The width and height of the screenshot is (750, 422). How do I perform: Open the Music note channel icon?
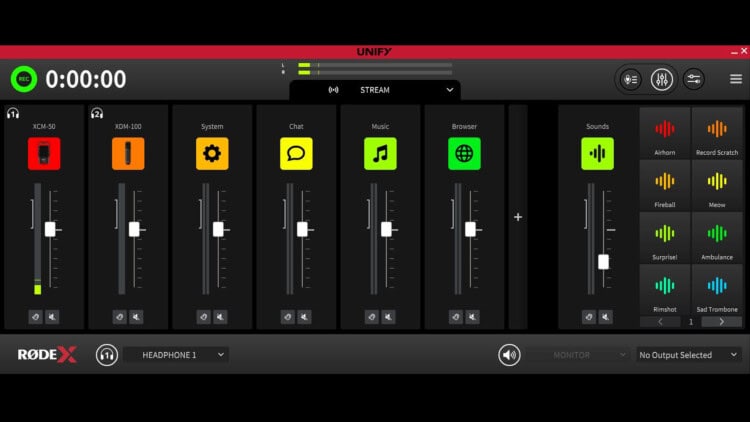(380, 154)
